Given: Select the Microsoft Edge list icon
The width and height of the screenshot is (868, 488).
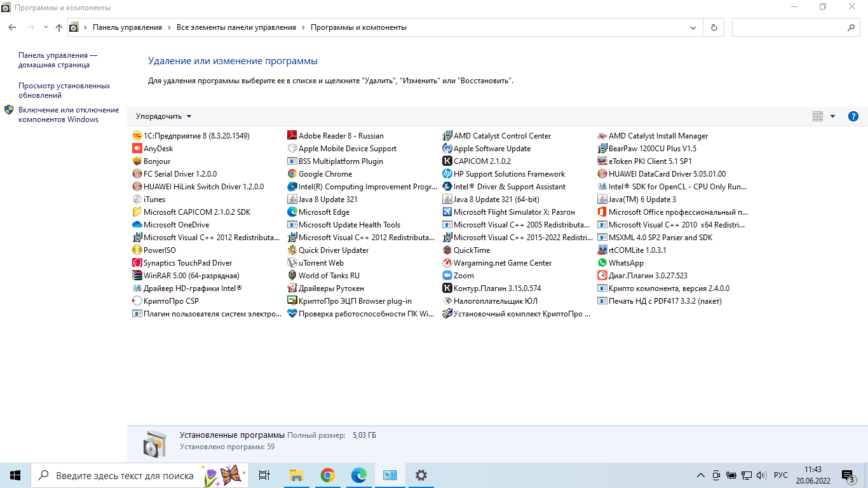Looking at the screenshot, I should coord(292,212).
